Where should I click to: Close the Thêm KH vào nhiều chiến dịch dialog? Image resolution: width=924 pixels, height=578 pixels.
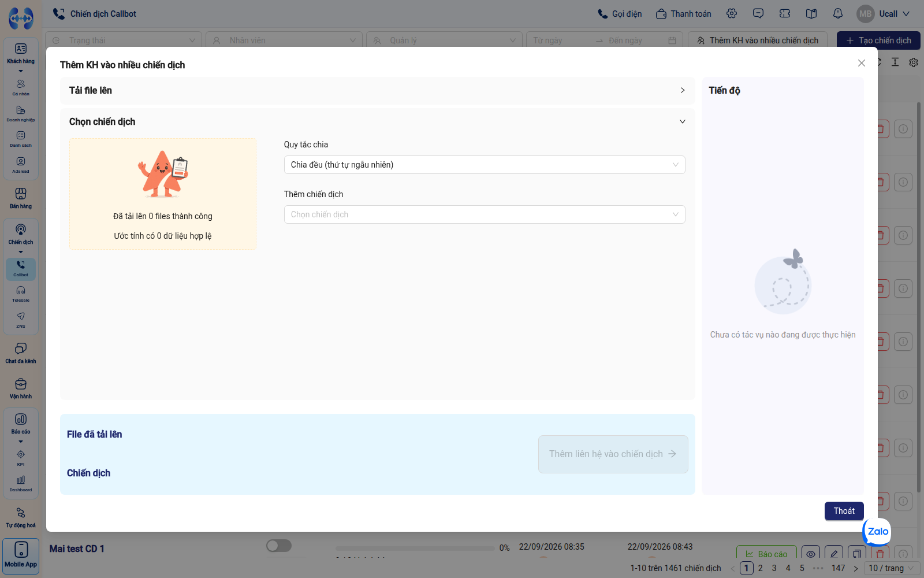coord(862,63)
